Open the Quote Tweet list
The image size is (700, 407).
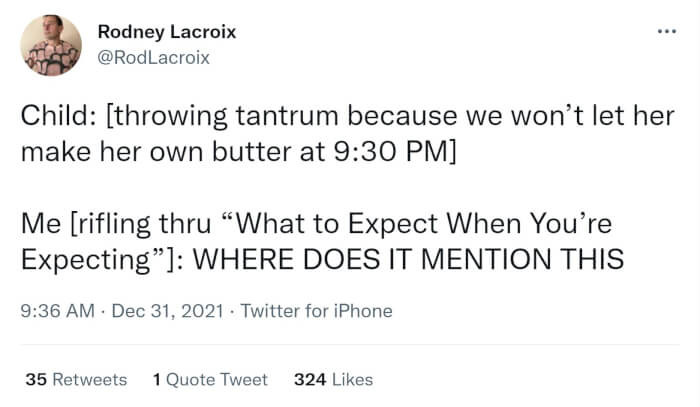pyautogui.click(x=217, y=379)
